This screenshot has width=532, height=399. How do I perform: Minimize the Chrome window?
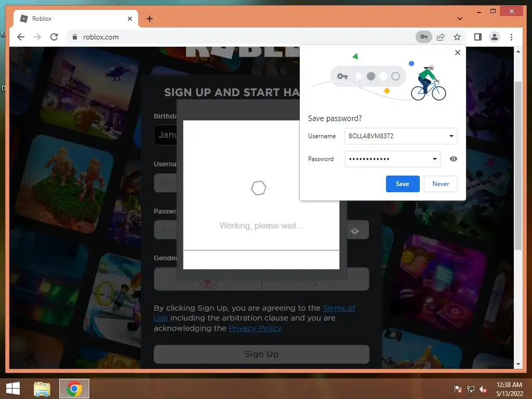(478, 11)
